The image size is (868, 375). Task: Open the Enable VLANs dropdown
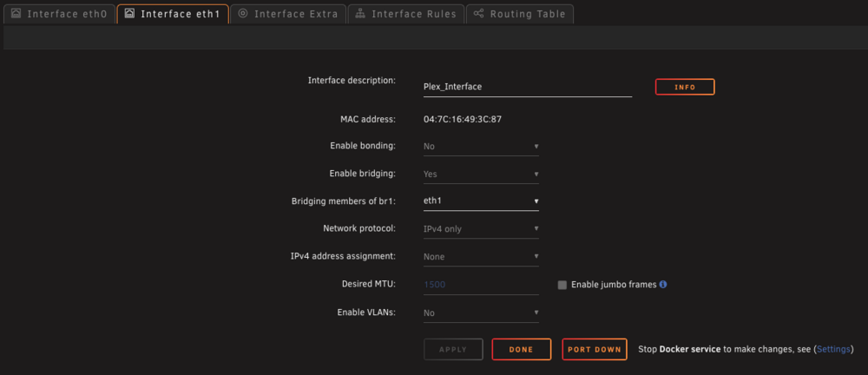click(481, 313)
